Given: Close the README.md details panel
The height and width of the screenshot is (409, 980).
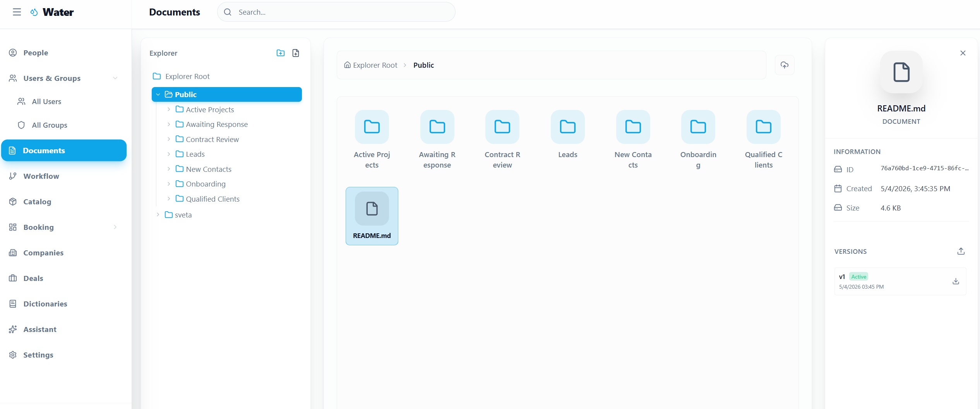Looking at the screenshot, I should point(963,53).
